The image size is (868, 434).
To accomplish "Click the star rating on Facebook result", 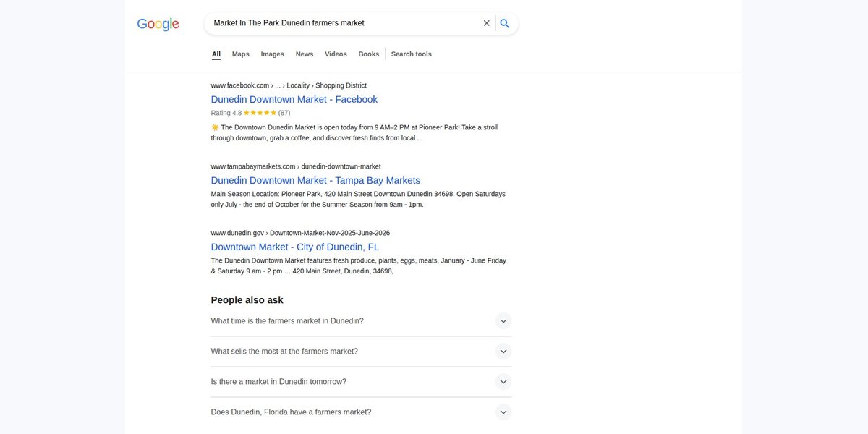I will (260, 113).
